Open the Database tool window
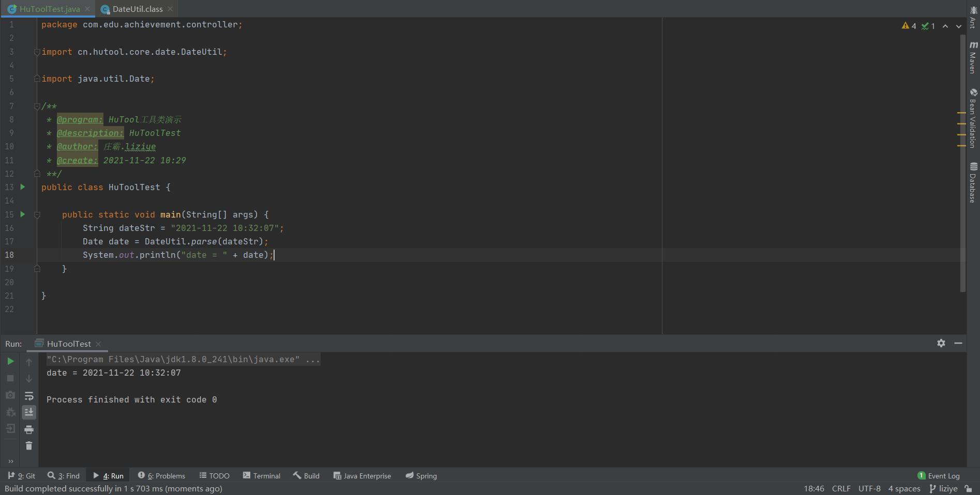The width and height of the screenshot is (980, 495). [973, 182]
